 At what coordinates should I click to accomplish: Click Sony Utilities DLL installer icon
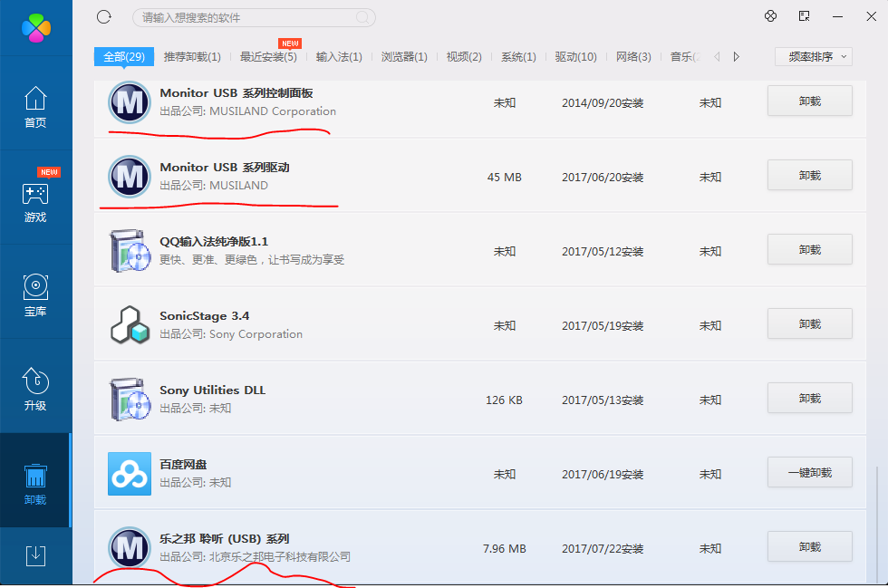[130, 400]
